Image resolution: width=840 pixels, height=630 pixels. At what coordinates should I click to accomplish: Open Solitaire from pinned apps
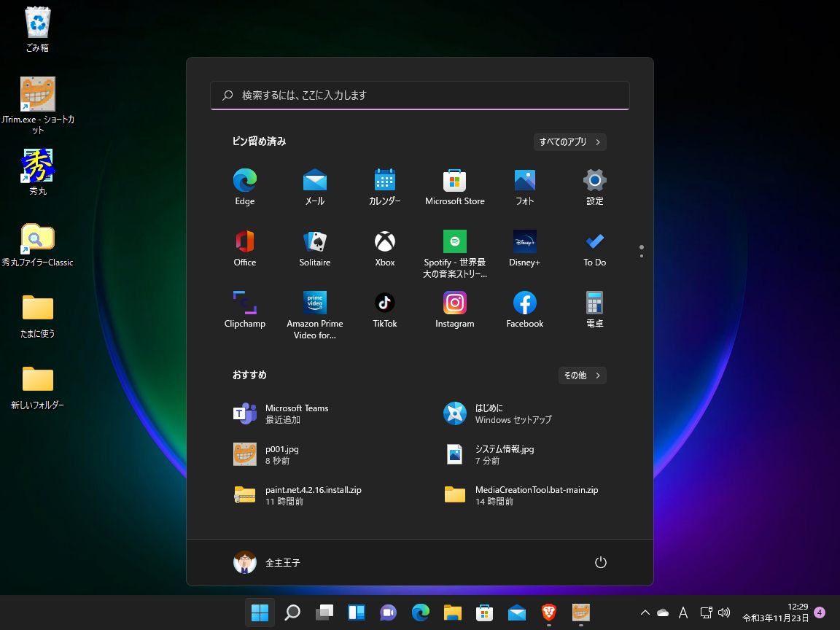pyautogui.click(x=314, y=248)
